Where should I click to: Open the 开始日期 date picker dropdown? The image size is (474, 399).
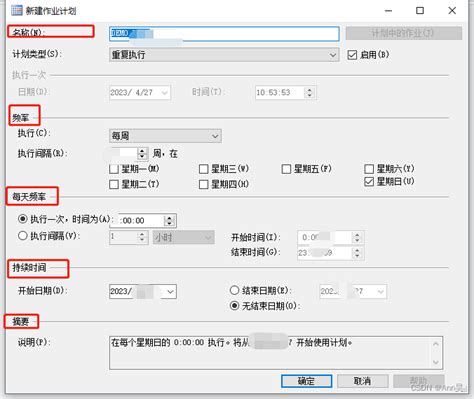pyautogui.click(x=170, y=292)
